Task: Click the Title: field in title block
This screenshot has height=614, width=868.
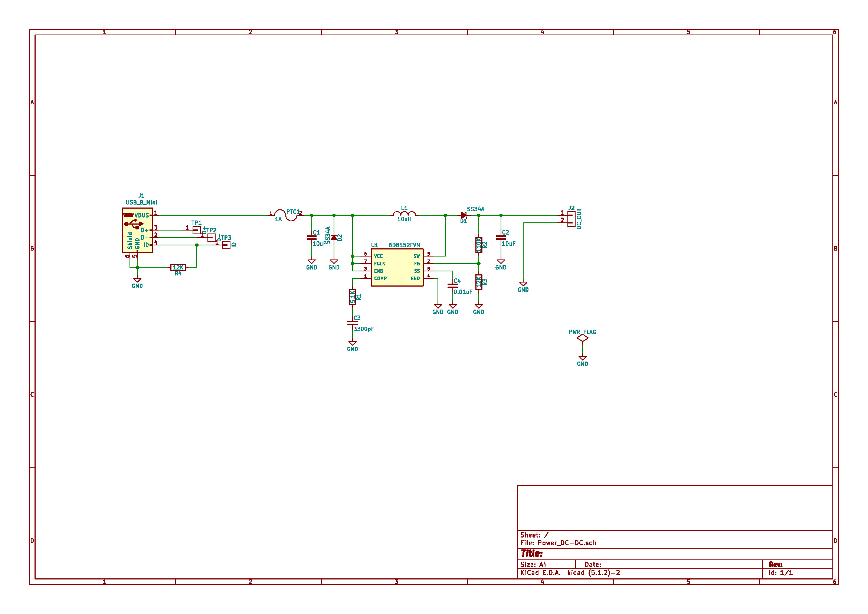Action: click(531, 553)
